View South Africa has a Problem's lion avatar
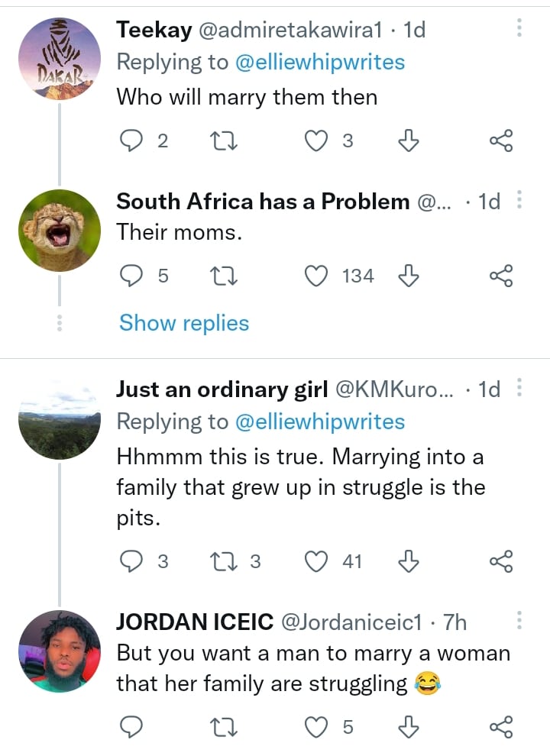This screenshot has width=550, height=756. tap(59, 230)
